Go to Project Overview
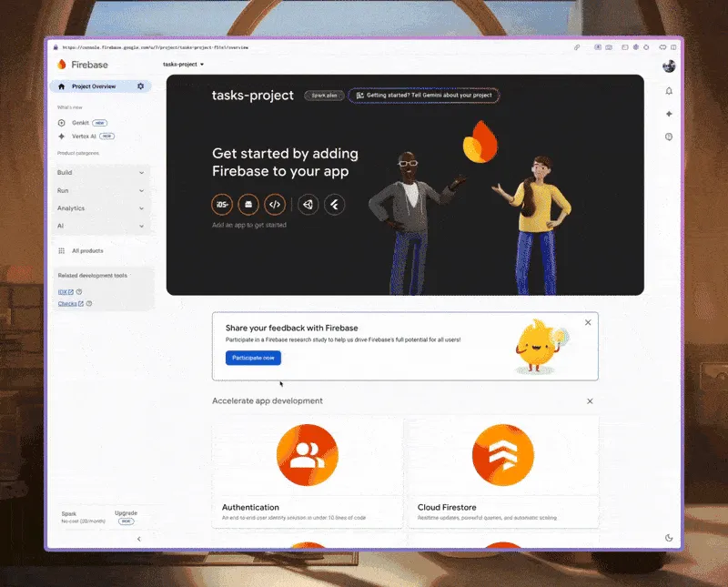The width and height of the screenshot is (728, 587). point(93,86)
